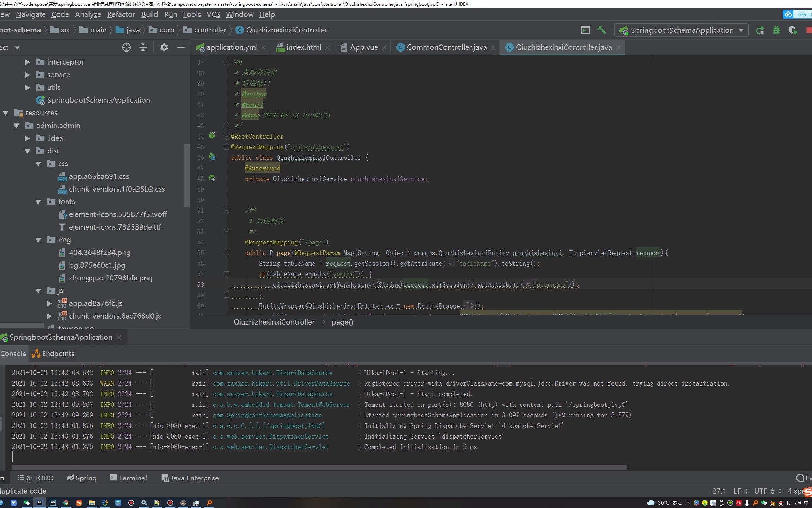Switch to the CommonController.java tab
Viewport: 812px width, 508px height.
(x=446, y=47)
